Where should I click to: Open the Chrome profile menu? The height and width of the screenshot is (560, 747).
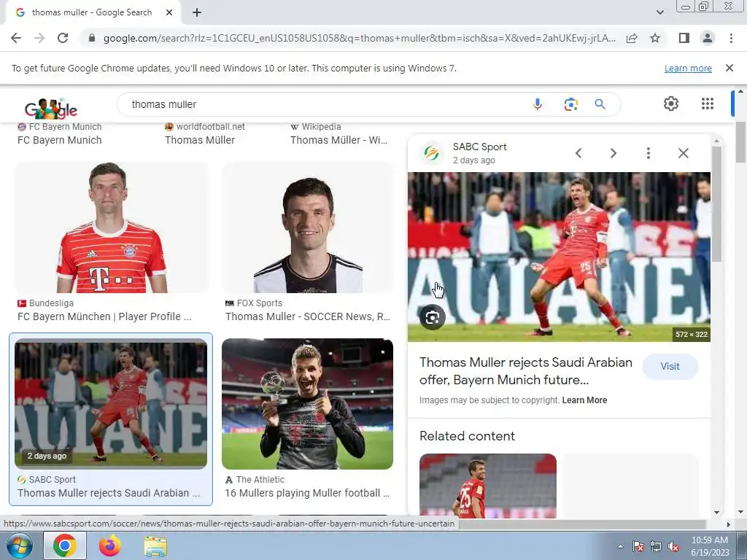pos(708,38)
